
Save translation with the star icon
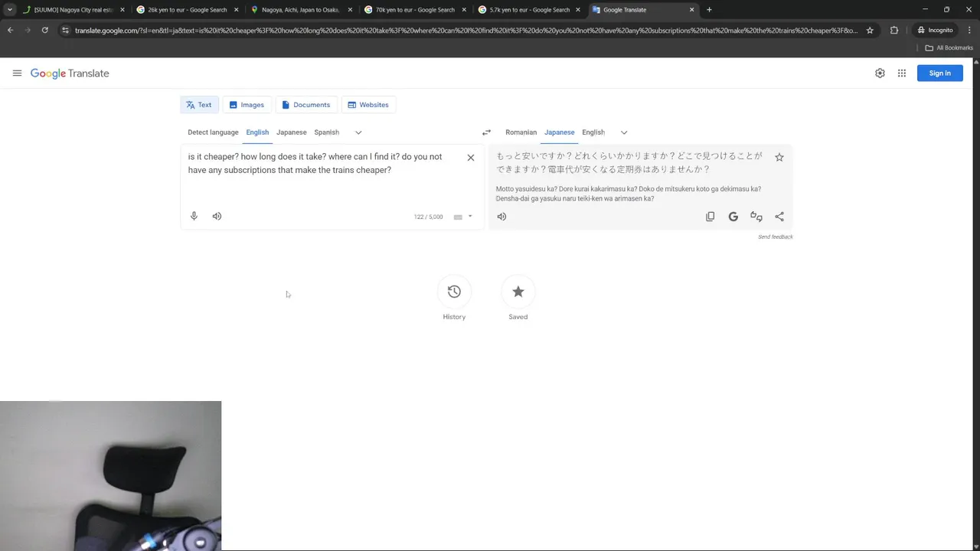coord(779,157)
